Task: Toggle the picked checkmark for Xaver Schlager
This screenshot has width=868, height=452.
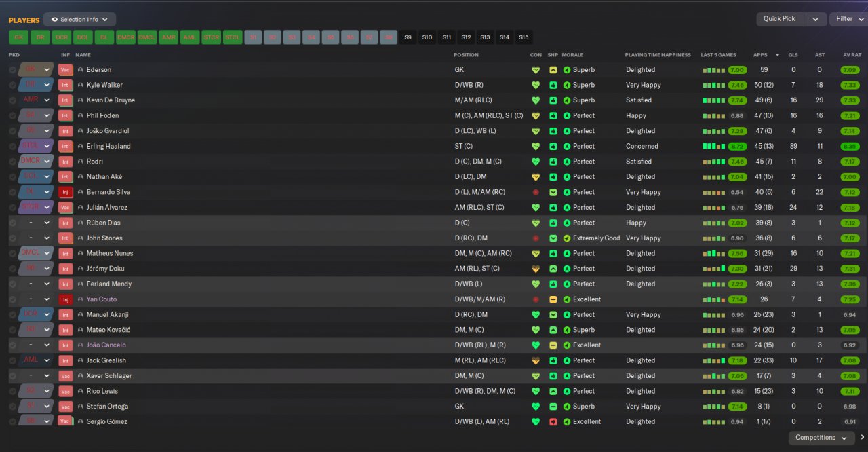Action: [x=12, y=376]
